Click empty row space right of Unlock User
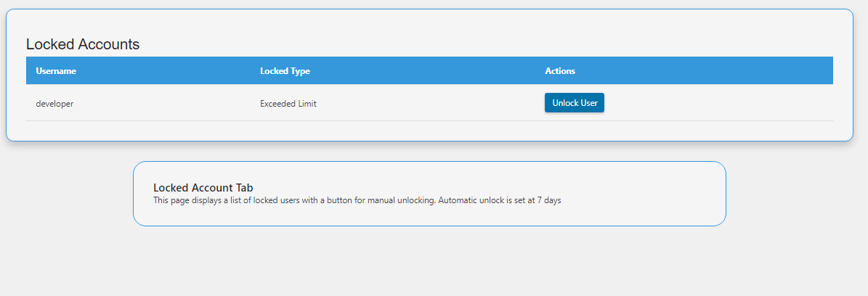This screenshot has width=868, height=296. 718,103
